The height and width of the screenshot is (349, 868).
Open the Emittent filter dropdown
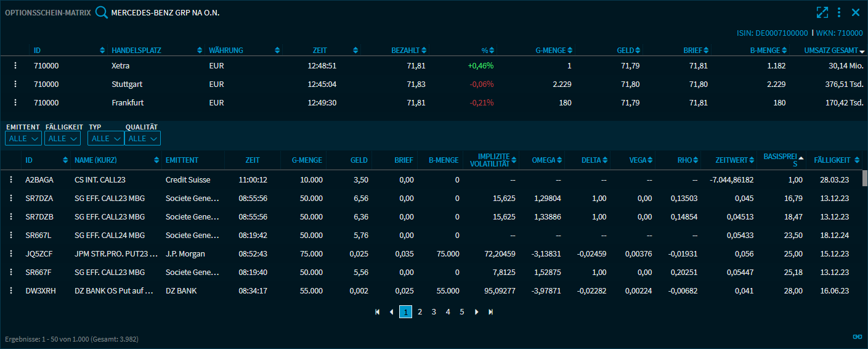[23, 139]
